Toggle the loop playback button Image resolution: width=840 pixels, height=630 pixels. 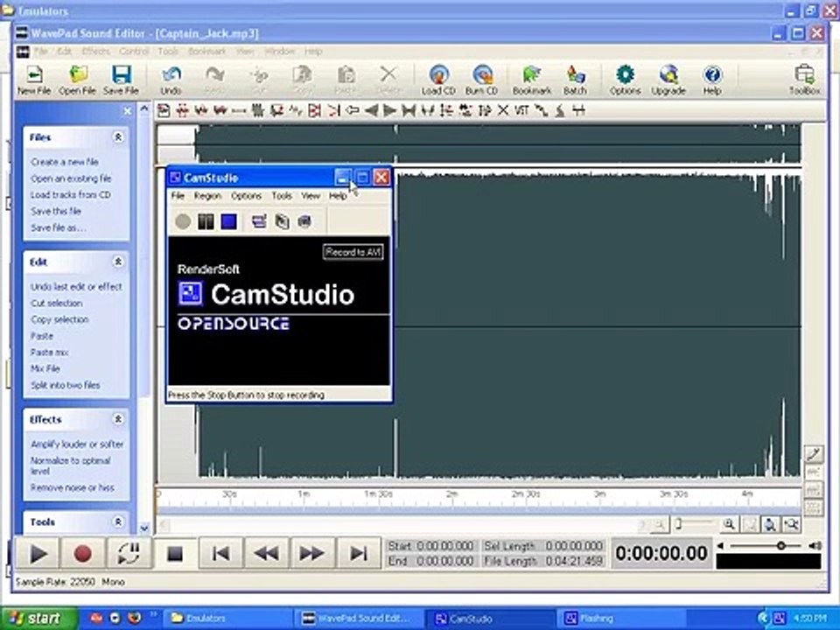[129, 553]
